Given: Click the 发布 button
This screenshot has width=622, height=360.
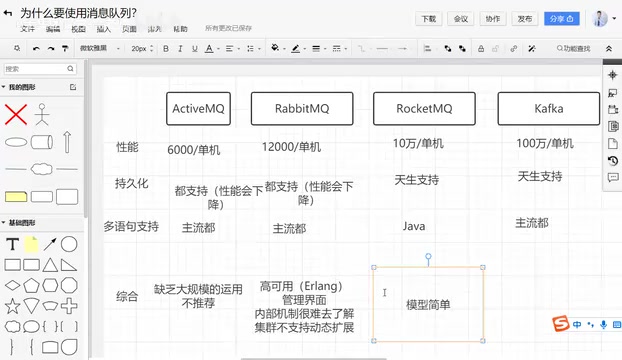Looking at the screenshot, I should tap(524, 19).
